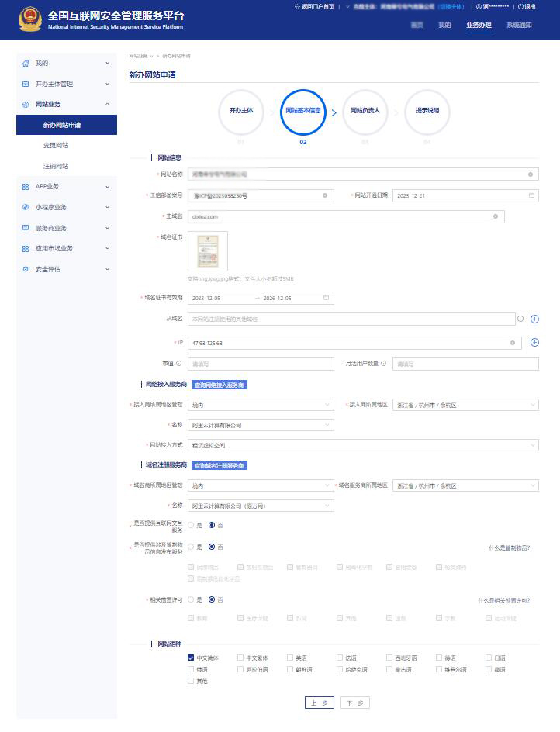The height and width of the screenshot is (732, 560).
Task: Check the 中文繁体 language checkbox
Action: (x=240, y=658)
